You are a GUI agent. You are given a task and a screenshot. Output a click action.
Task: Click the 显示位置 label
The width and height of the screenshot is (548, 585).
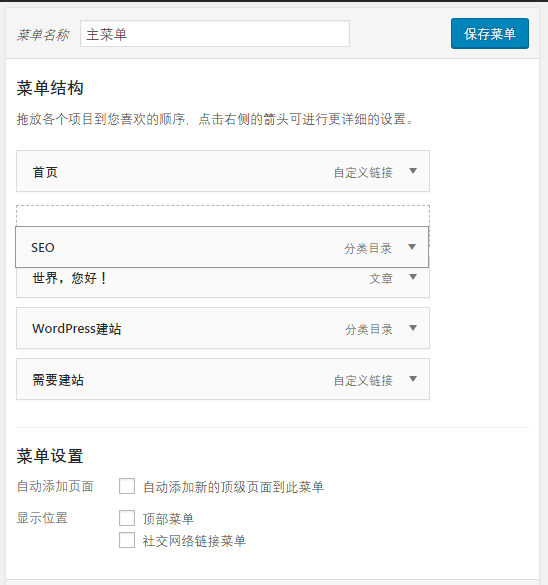(42, 518)
